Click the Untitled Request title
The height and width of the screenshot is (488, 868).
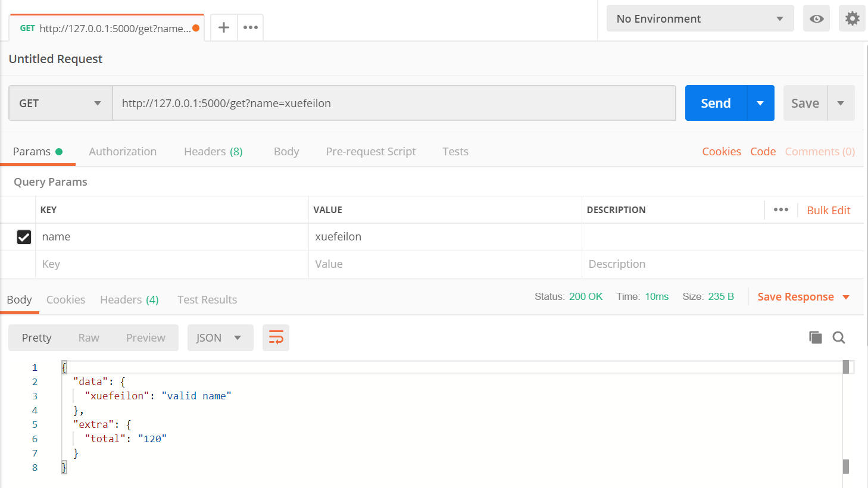[55, 59]
